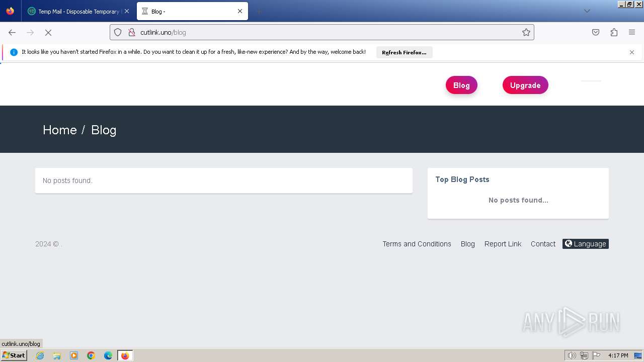Launch Microsoft Edge from the taskbar
The image size is (644, 362).
point(108,355)
